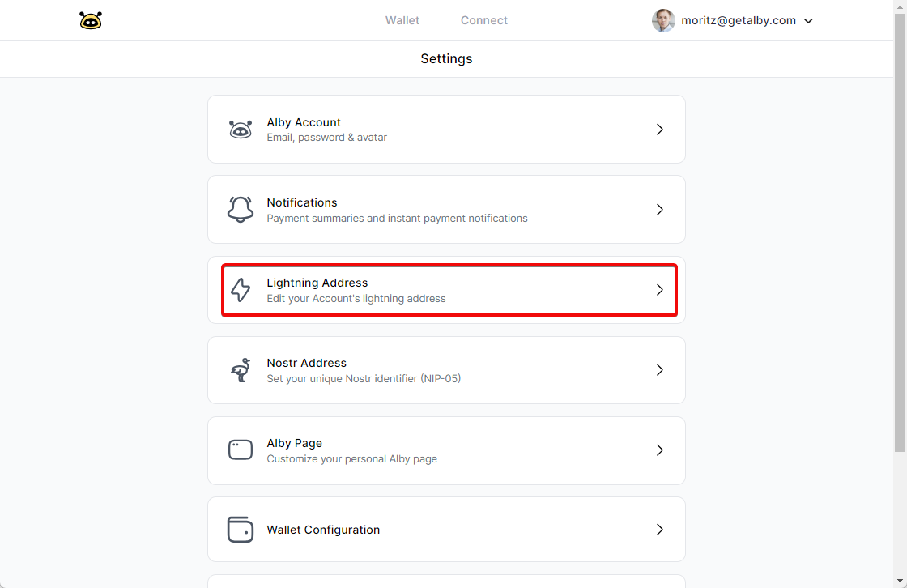Open the moritz@getalby.com account dropdown
The height and width of the screenshot is (588, 907).
tap(807, 21)
